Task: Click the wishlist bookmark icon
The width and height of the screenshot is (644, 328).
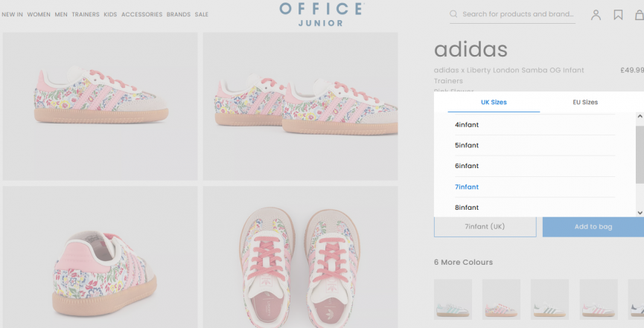Action: [618, 15]
